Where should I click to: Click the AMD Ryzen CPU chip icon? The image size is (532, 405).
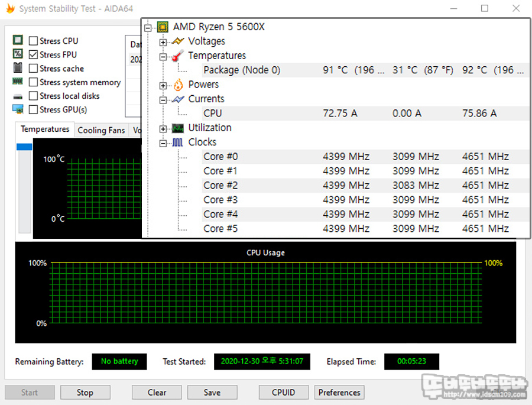click(x=163, y=27)
